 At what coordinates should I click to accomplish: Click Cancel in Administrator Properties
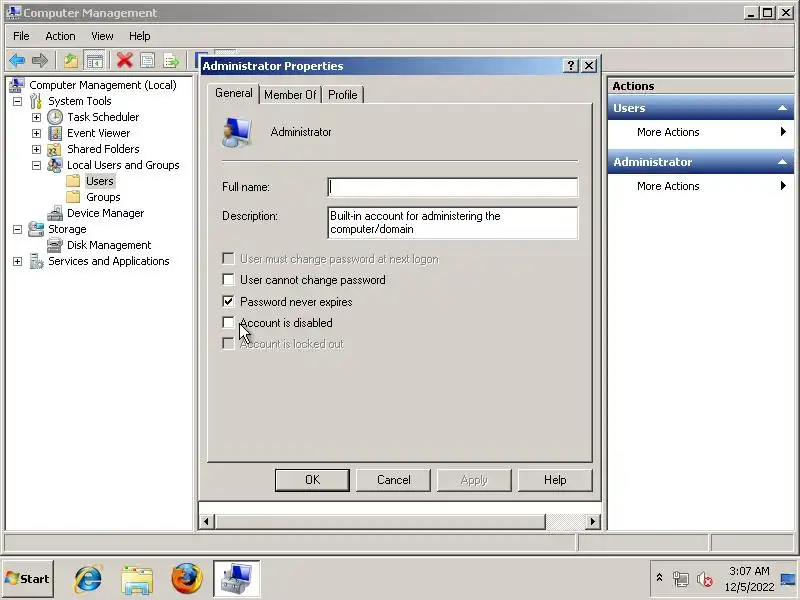[393, 480]
